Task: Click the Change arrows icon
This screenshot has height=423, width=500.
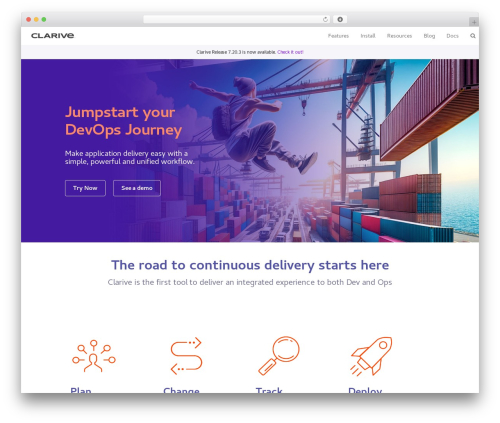Action: (x=186, y=356)
